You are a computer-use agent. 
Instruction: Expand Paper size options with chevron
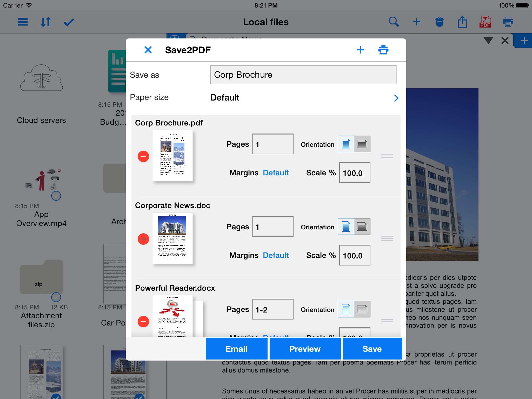click(x=396, y=98)
